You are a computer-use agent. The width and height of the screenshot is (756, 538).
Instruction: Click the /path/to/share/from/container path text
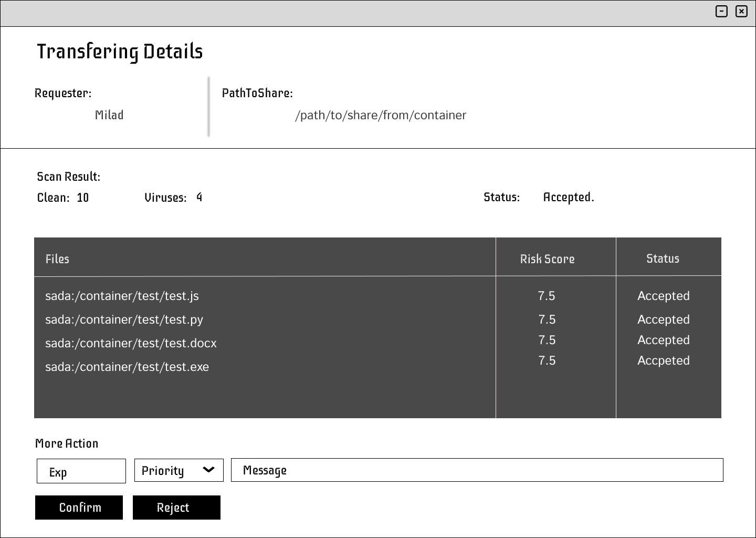click(380, 115)
